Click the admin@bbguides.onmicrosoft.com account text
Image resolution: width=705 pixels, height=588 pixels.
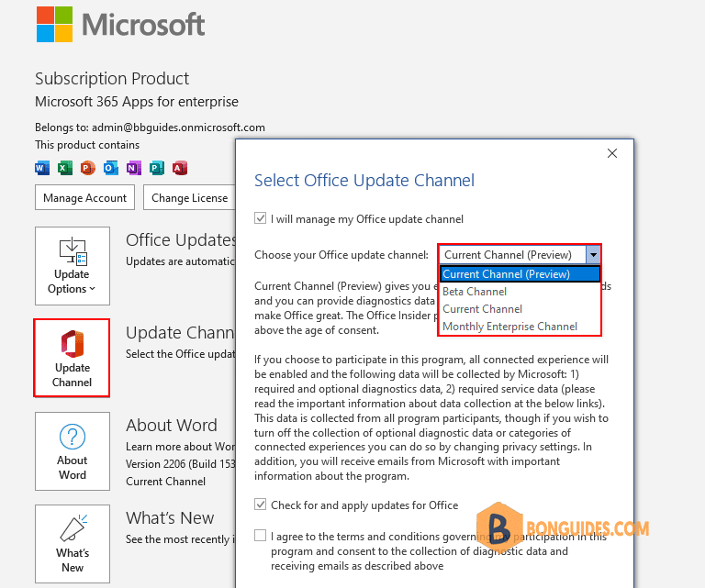coord(178,128)
